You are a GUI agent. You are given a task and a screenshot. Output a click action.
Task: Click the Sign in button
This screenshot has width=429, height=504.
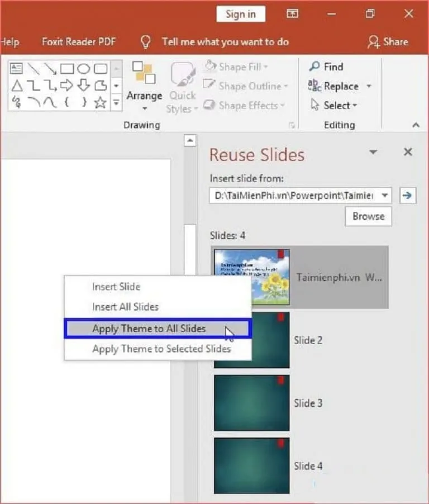tap(241, 14)
